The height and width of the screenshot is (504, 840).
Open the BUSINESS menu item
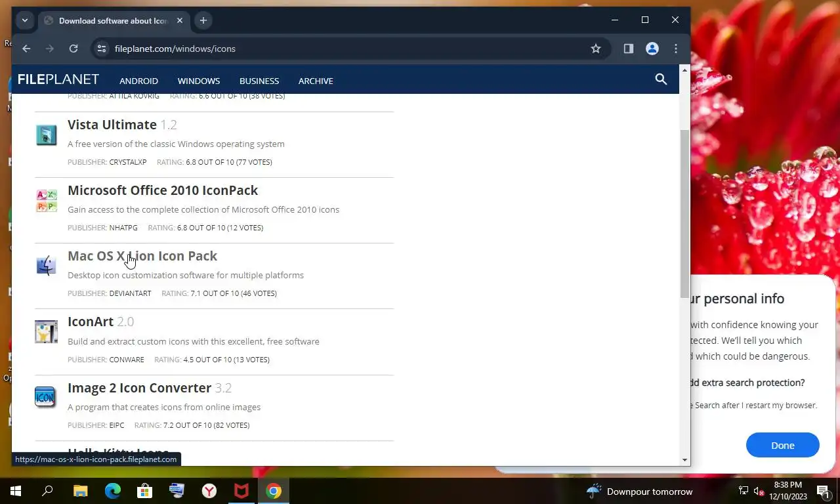pyautogui.click(x=259, y=81)
